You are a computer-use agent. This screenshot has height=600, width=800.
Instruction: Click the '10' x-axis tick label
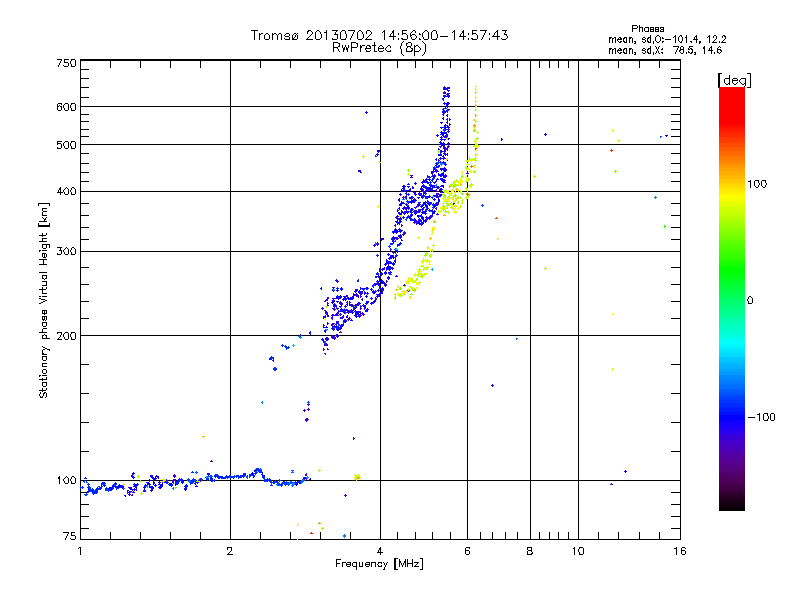coord(578,551)
